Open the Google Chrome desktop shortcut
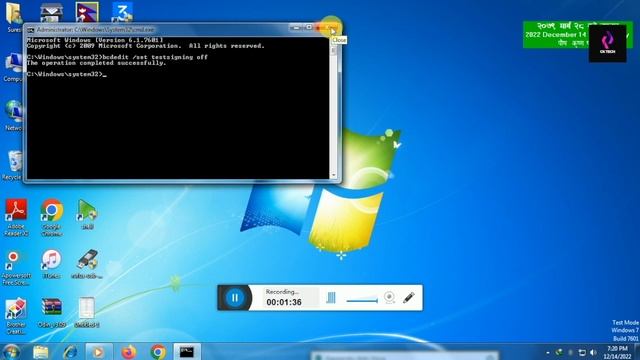The width and height of the screenshot is (640, 360). point(52,217)
